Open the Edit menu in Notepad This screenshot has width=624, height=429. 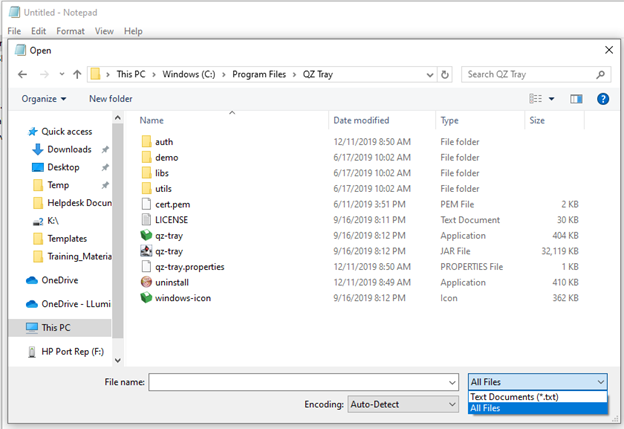click(38, 31)
